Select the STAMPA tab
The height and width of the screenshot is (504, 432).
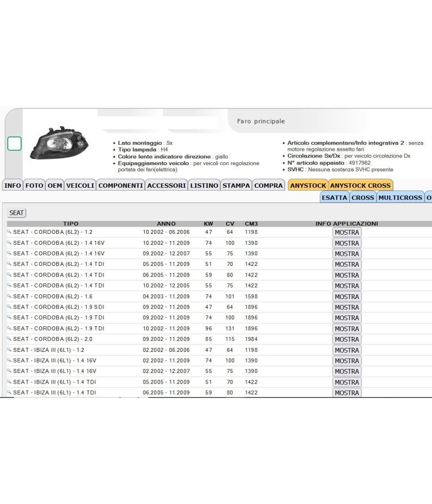coord(236,185)
